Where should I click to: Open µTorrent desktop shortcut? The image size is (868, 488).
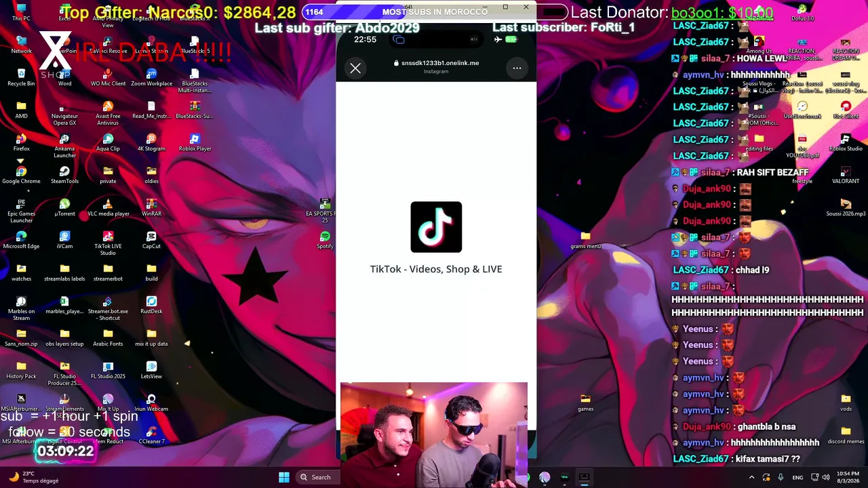64,207
